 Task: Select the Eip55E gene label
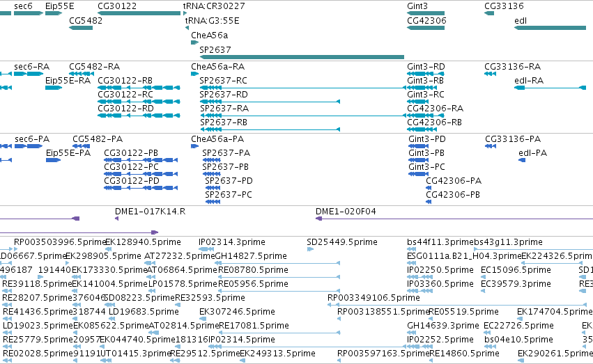coord(60,6)
